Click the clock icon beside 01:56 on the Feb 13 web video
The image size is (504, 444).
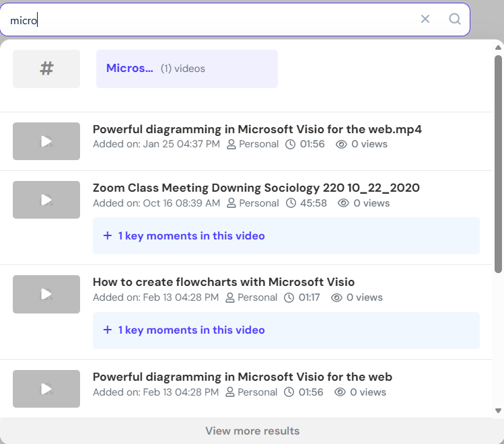(x=289, y=392)
